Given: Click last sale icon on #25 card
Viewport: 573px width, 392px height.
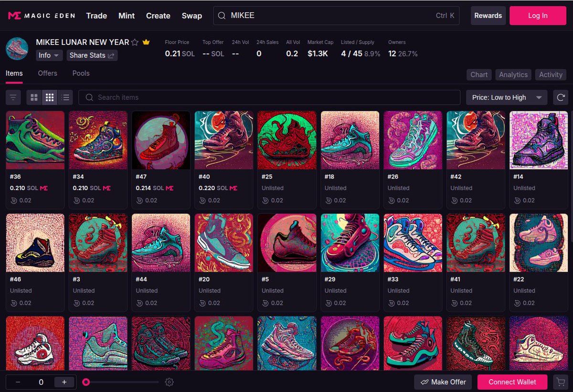Looking at the screenshot, I should (265, 201).
